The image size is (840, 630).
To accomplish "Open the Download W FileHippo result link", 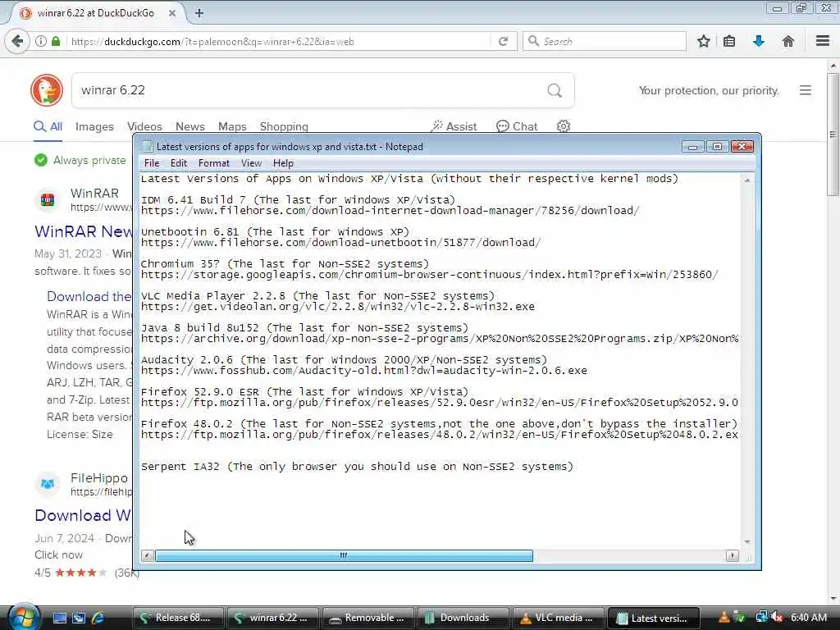I will [x=83, y=515].
